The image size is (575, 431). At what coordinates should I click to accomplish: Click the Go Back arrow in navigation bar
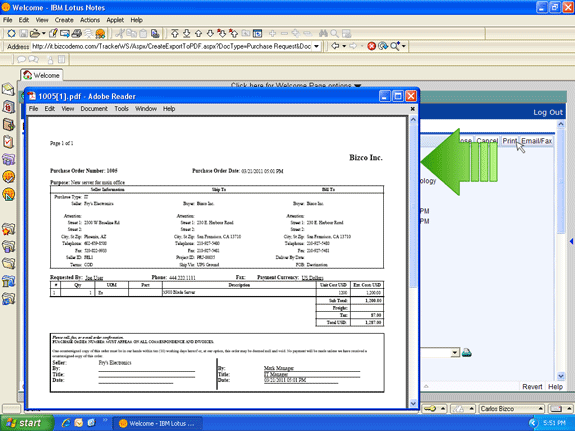pos(335,46)
